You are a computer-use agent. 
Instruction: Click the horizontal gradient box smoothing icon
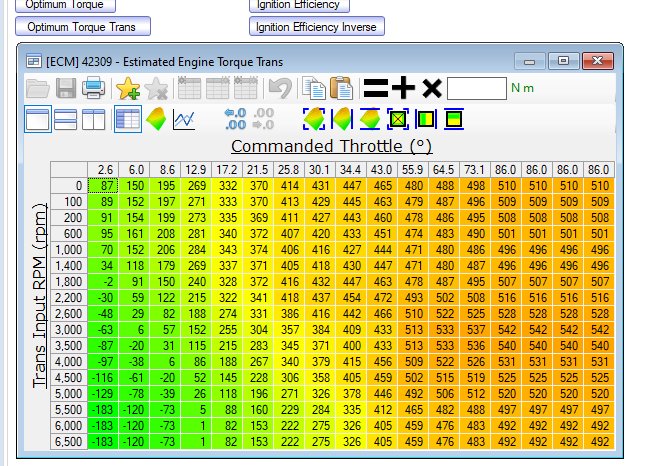tap(454, 119)
